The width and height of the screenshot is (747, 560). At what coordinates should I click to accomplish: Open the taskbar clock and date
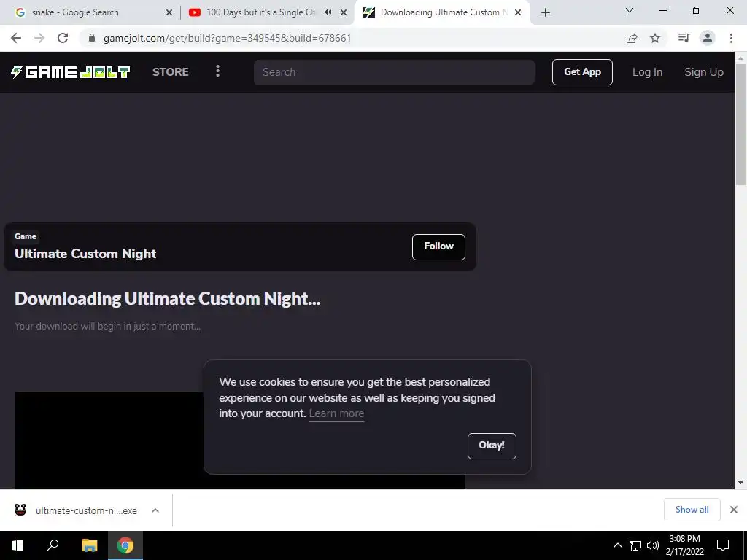[684, 545]
